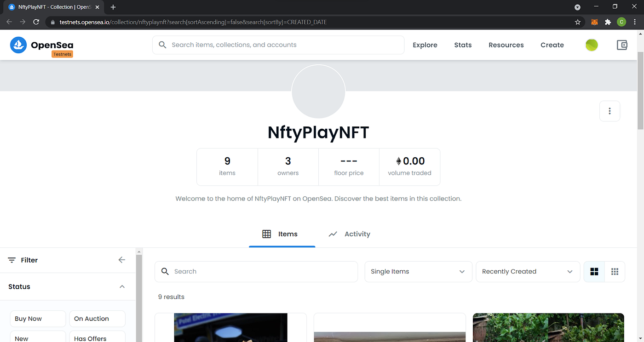Viewport: 644px width, 342px height.
Task: Click the empty collection profile picture
Action: (318, 91)
